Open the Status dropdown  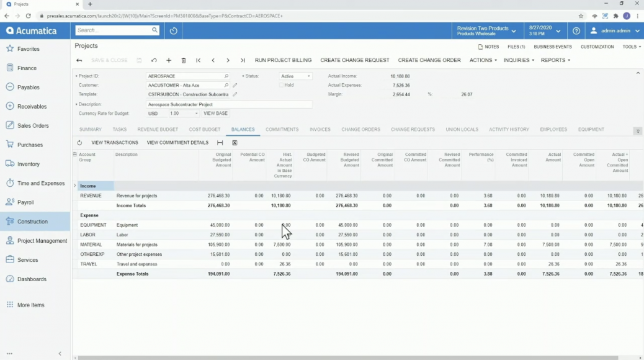point(307,76)
